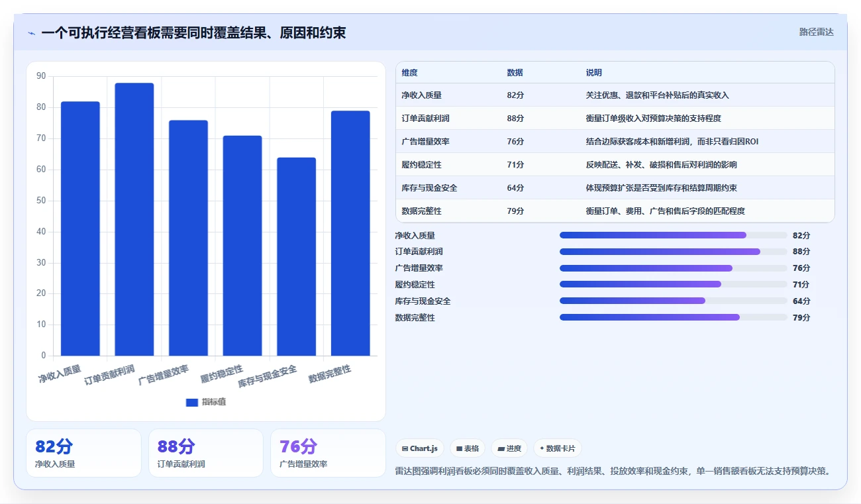Click the 库存与现金安全 bar in the chart
The image size is (861, 504).
(296, 256)
